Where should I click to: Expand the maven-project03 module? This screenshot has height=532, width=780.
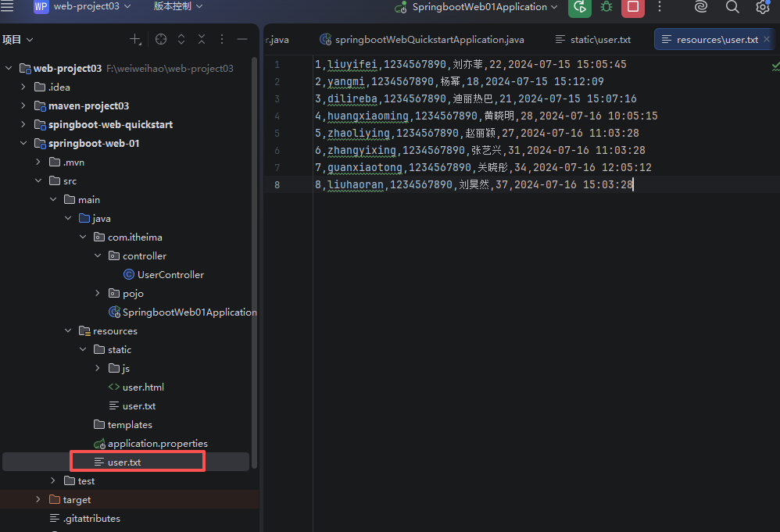coord(23,105)
